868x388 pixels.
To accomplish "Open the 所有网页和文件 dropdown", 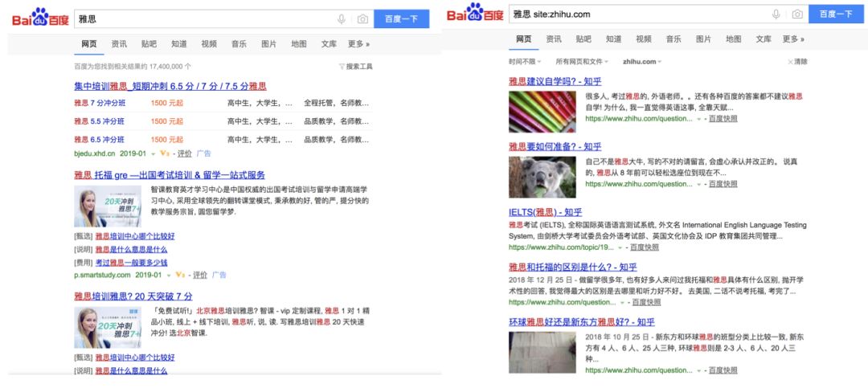I will (x=582, y=61).
